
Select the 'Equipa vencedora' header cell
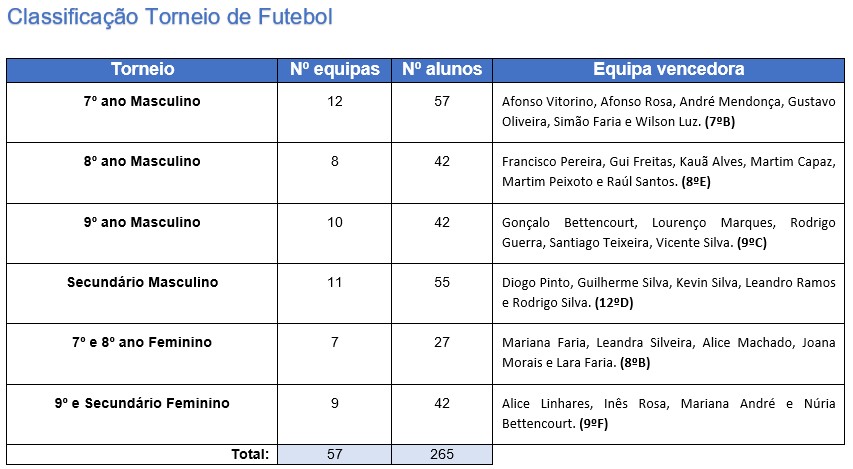click(668, 70)
